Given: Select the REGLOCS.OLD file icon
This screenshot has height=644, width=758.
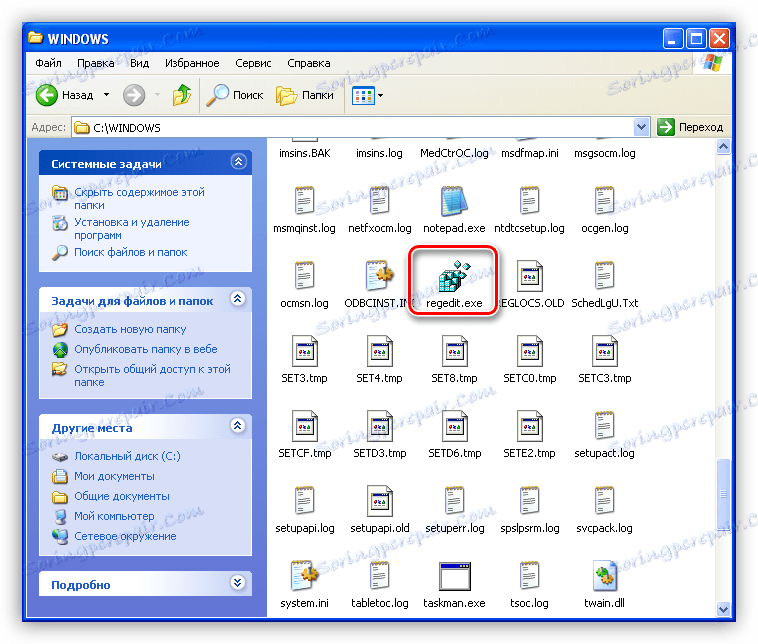Looking at the screenshot, I should [529, 276].
